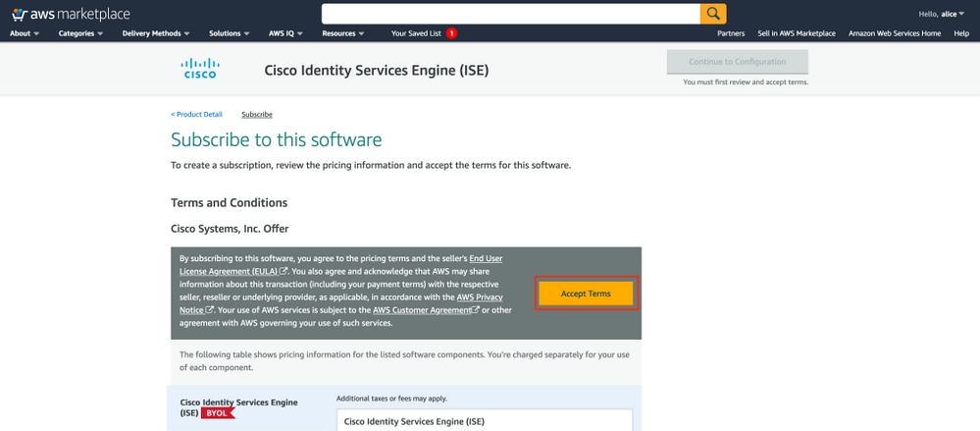
Task: Go to Sell in AWS Marketplace
Action: click(797, 33)
